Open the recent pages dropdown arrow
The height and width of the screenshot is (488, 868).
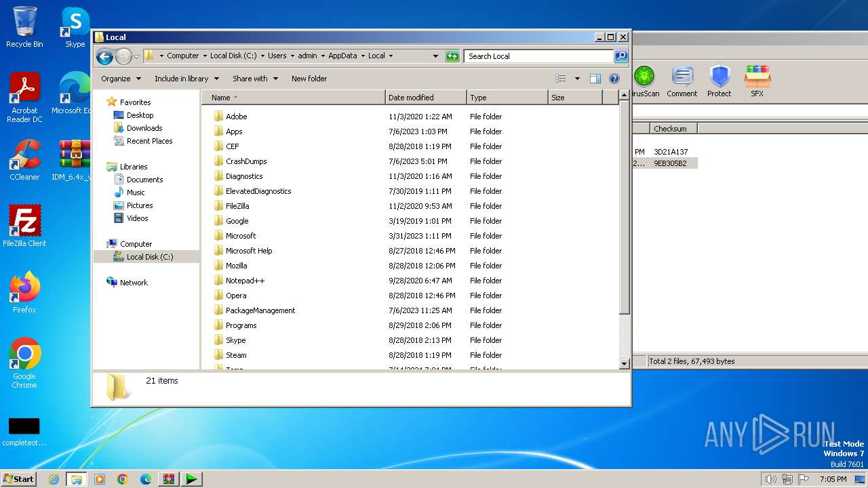click(x=136, y=56)
